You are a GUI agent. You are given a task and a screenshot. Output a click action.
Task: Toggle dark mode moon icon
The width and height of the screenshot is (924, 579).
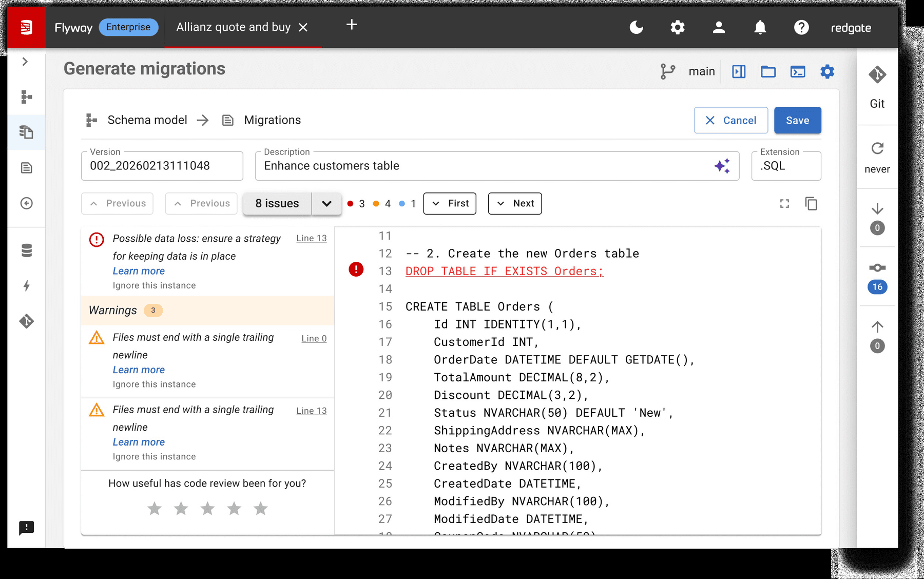pyautogui.click(x=637, y=27)
